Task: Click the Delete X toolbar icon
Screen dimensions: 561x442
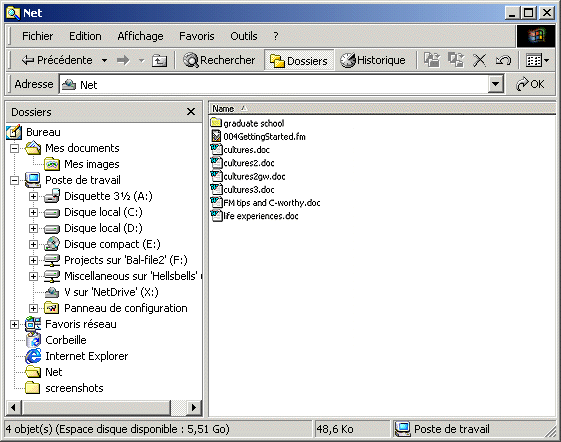Action: click(x=479, y=60)
